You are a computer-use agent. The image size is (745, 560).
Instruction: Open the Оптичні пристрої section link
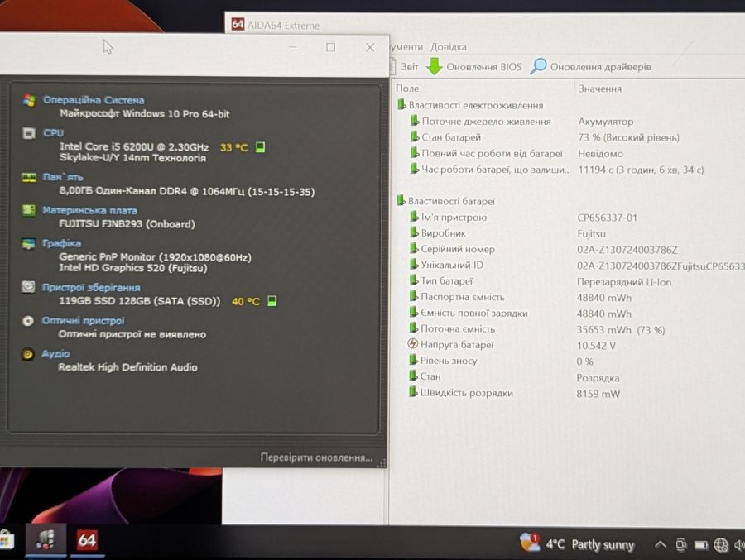click(x=83, y=321)
